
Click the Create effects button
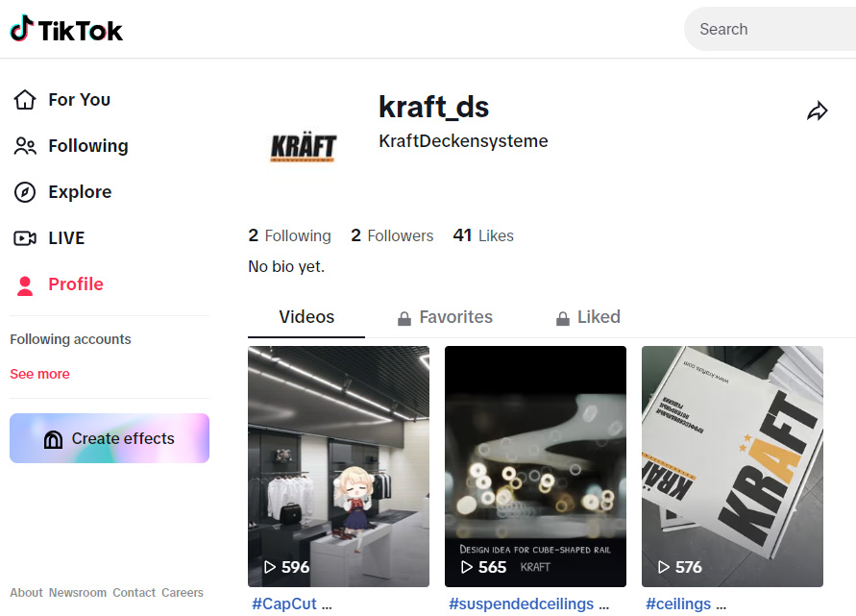[x=110, y=438]
